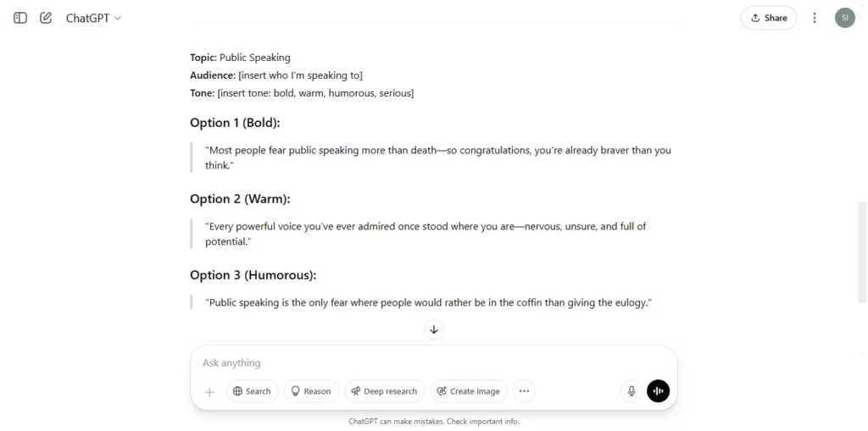Open the SI profile avatar menu
Viewport: 868px width, 431px height.
(845, 18)
